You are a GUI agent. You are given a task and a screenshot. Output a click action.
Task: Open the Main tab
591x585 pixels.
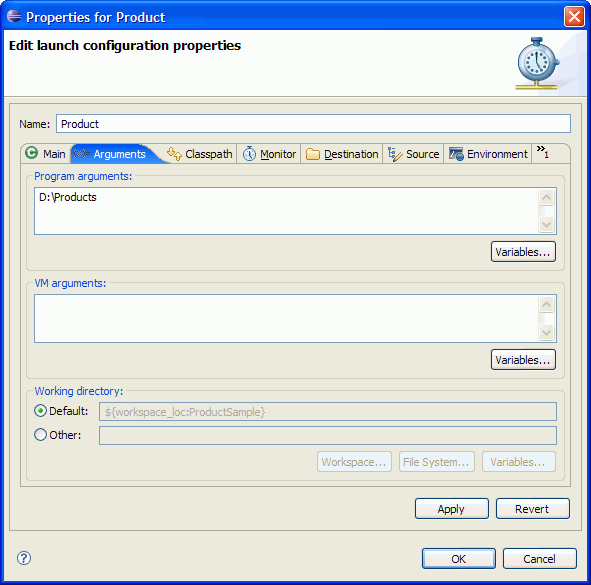(46, 154)
